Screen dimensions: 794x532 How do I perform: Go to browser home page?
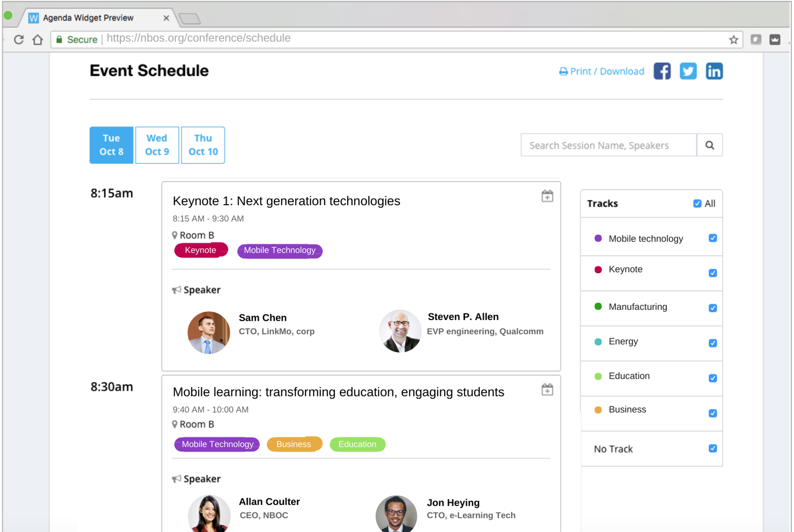(38, 40)
